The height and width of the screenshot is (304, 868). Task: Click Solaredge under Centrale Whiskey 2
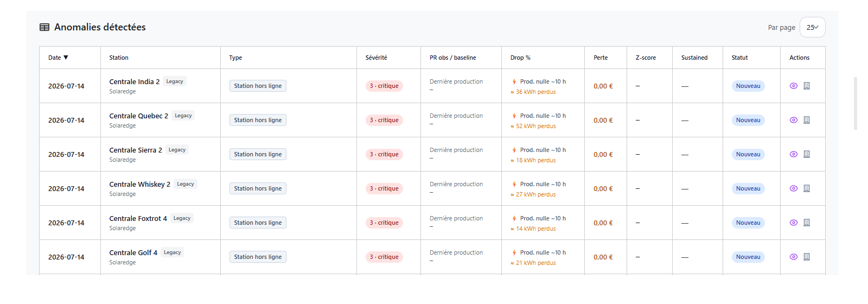click(123, 194)
